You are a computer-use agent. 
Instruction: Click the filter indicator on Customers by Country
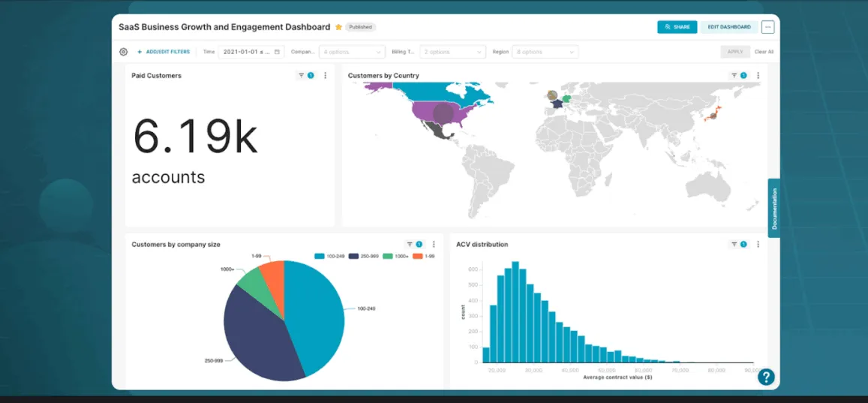[738, 75]
